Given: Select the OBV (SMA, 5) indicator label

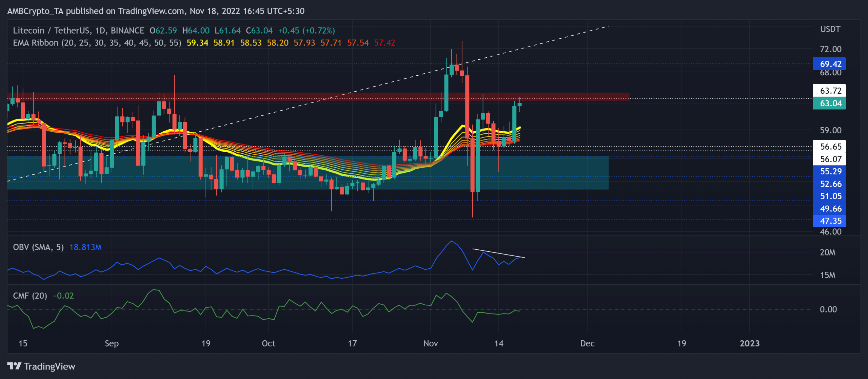Looking at the screenshot, I should 38,247.
